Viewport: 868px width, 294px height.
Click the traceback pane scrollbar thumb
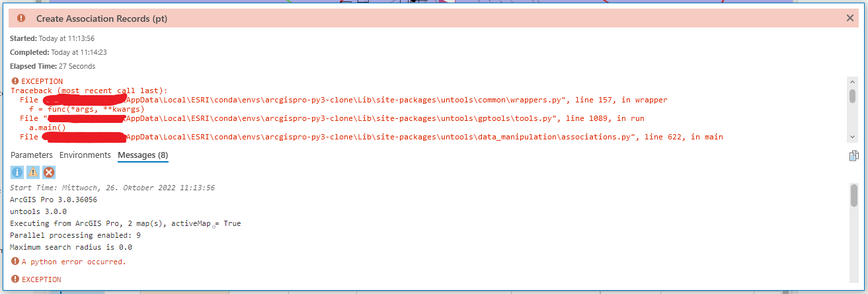(x=853, y=96)
